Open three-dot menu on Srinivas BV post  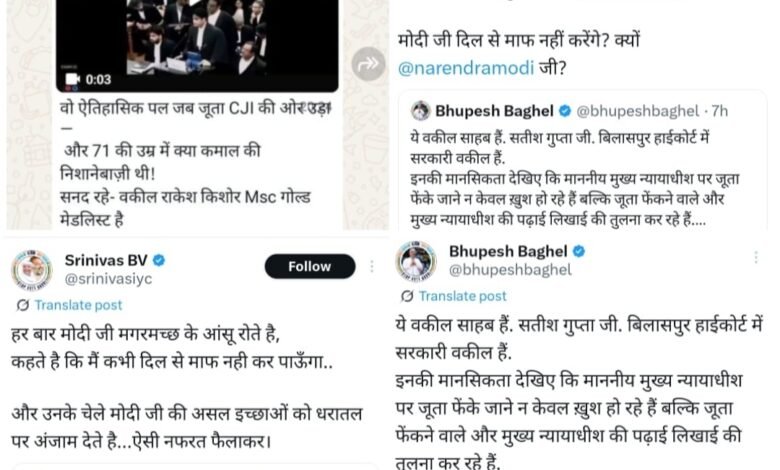pos(372,267)
